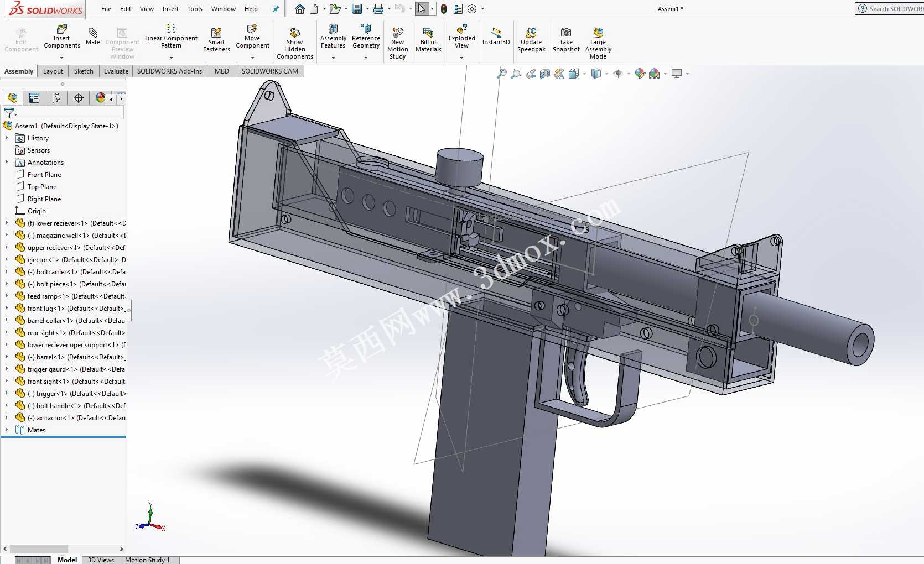Viewport: 924px width, 564px height.
Task: Click the Select cursor tool
Action: (422, 9)
